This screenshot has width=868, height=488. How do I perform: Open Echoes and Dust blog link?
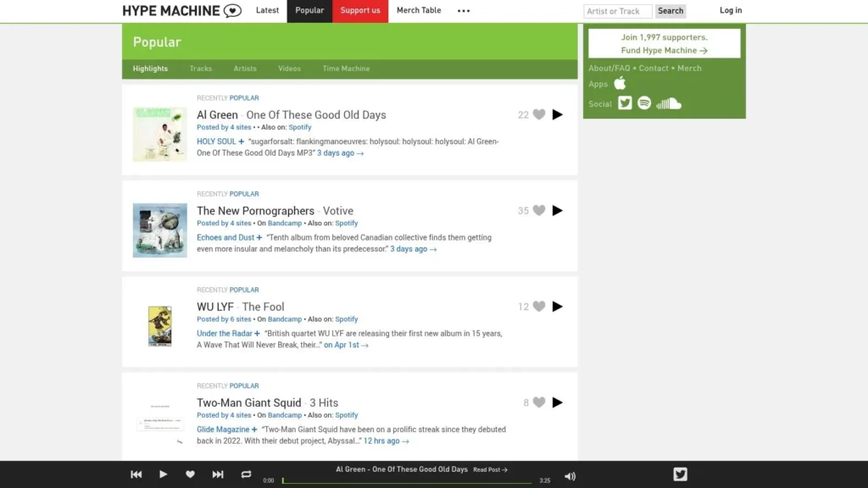pos(225,237)
